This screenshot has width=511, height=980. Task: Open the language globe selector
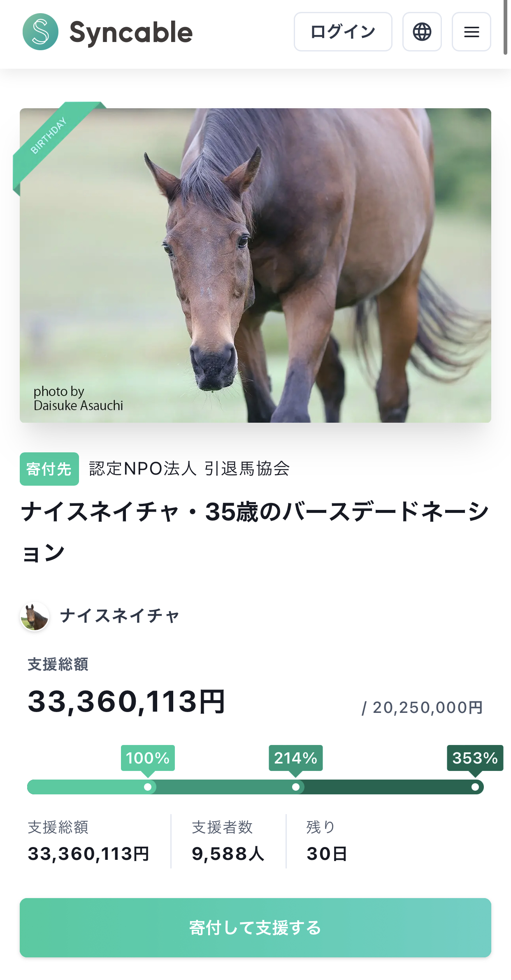click(x=422, y=32)
